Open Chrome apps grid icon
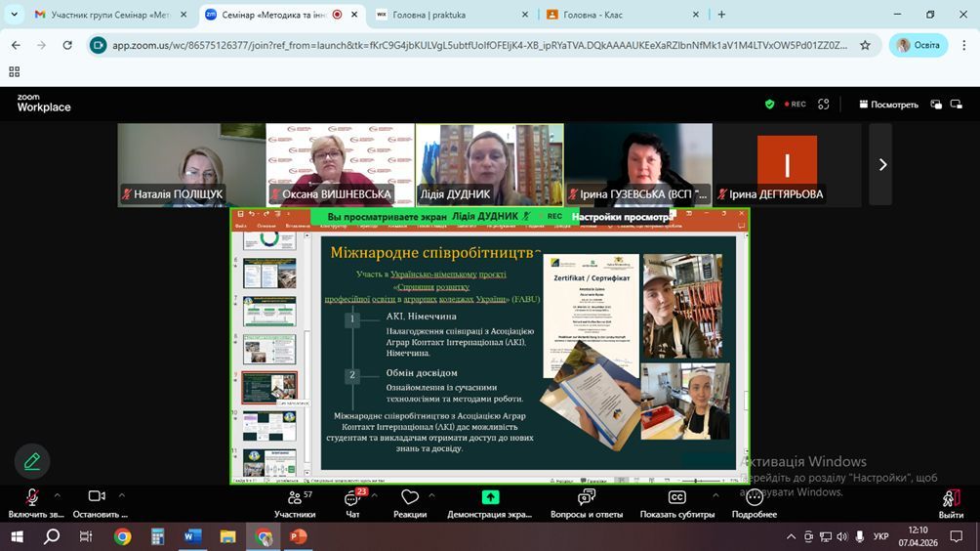The image size is (980, 551). pos(15,72)
